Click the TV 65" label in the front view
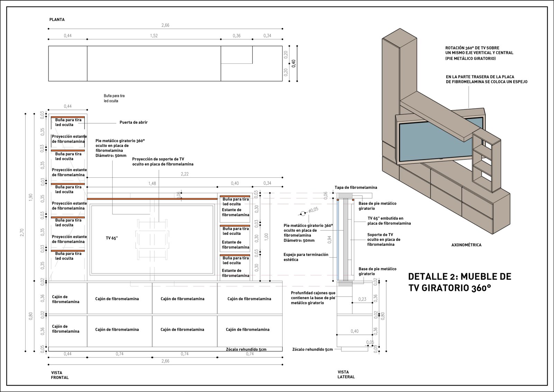The height and width of the screenshot is (392, 554). click(112, 238)
